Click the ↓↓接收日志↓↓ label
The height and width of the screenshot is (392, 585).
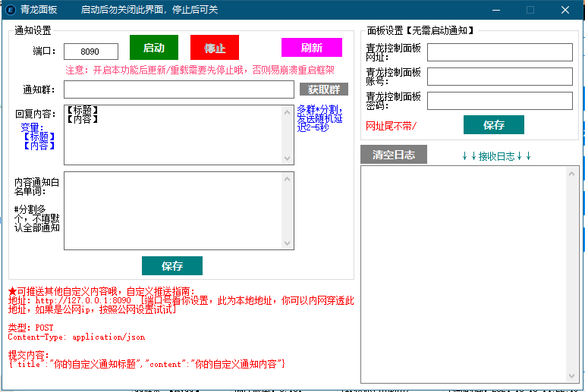coord(496,156)
